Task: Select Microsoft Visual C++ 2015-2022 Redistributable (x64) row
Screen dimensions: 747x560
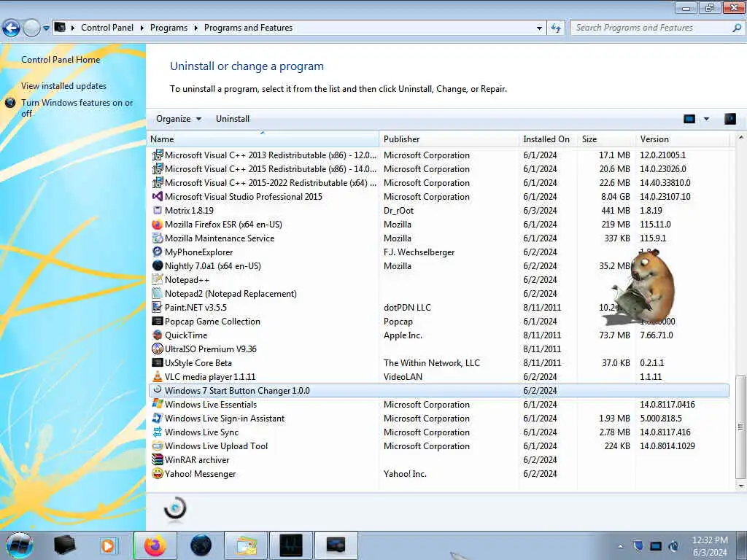Action: point(439,183)
